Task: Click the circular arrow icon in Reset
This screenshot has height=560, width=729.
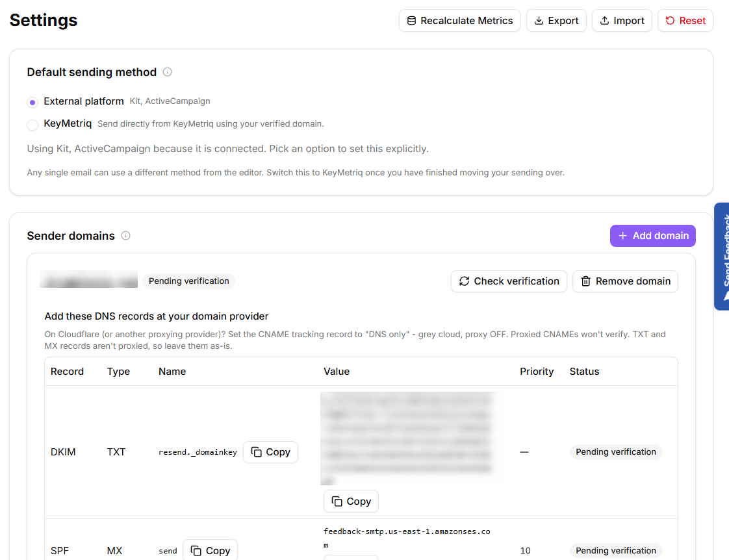Action: click(670, 20)
